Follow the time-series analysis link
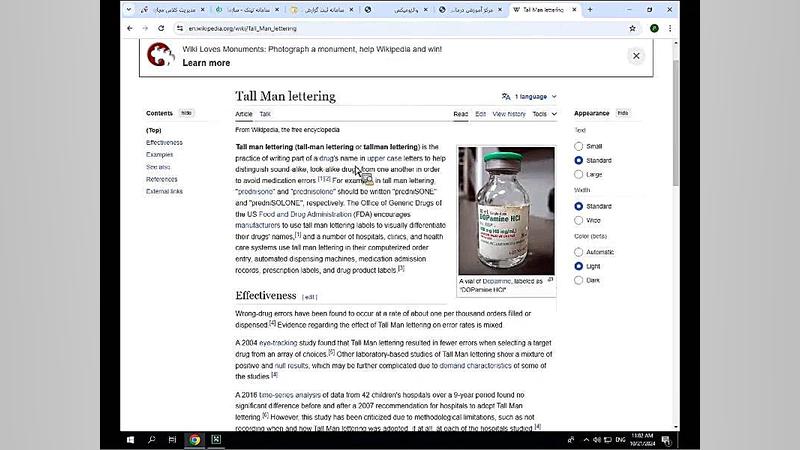This screenshot has width=800, height=450. pos(290,395)
